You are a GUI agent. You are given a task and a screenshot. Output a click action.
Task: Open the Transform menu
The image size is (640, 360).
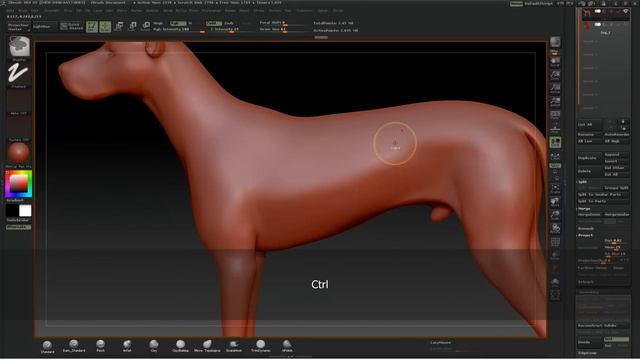coord(304,11)
